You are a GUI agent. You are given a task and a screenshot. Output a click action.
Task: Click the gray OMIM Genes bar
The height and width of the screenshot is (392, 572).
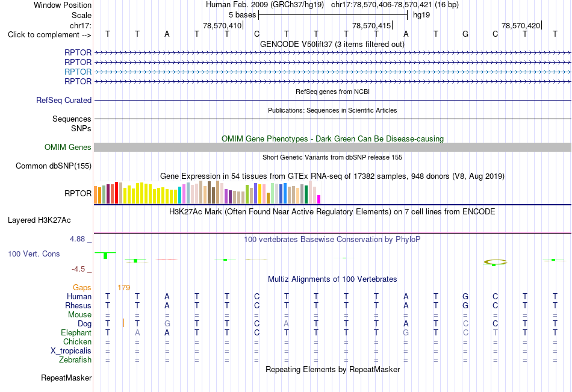tap(332, 147)
